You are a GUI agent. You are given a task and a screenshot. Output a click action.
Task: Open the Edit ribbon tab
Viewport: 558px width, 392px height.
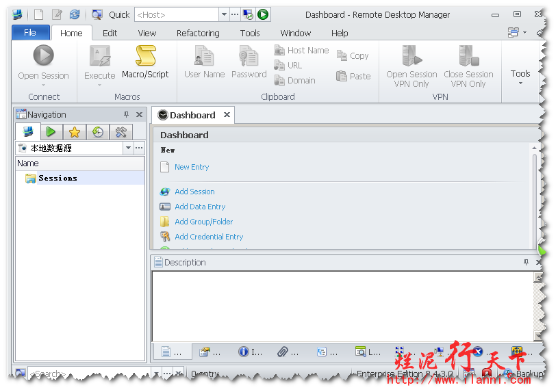tap(110, 33)
